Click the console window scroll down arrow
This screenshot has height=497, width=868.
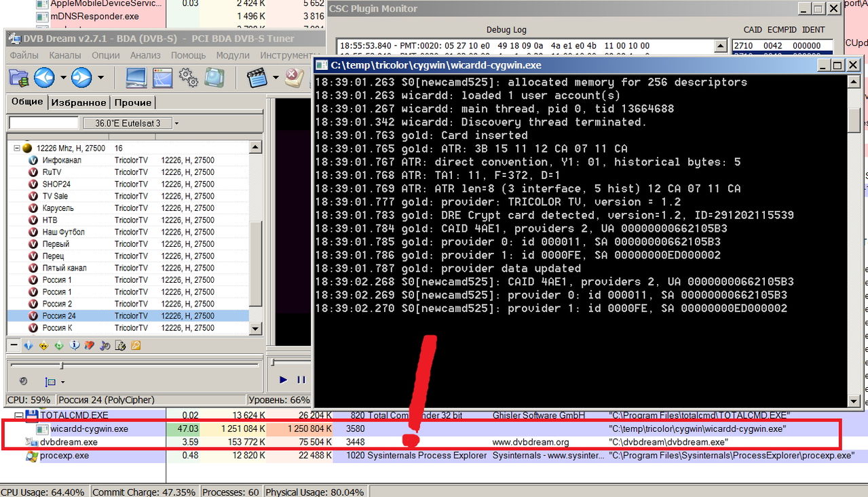[x=854, y=401]
